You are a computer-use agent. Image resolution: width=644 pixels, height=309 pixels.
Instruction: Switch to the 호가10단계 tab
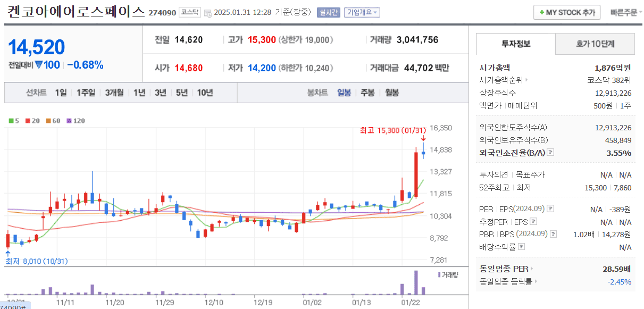point(595,44)
